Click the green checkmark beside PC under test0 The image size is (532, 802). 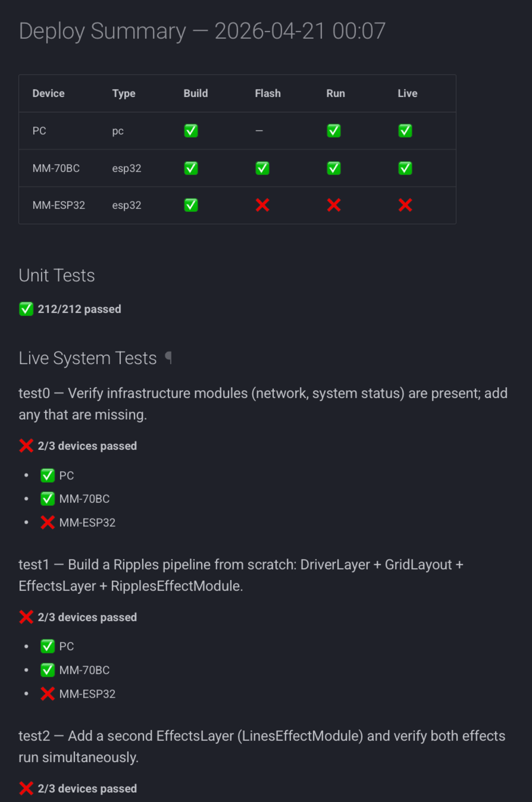pyautogui.click(x=47, y=475)
